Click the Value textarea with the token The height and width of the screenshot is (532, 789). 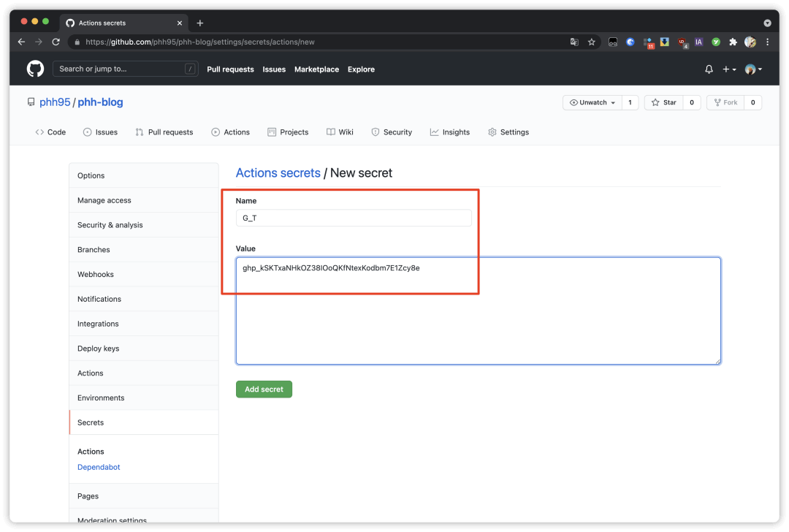[478, 311]
